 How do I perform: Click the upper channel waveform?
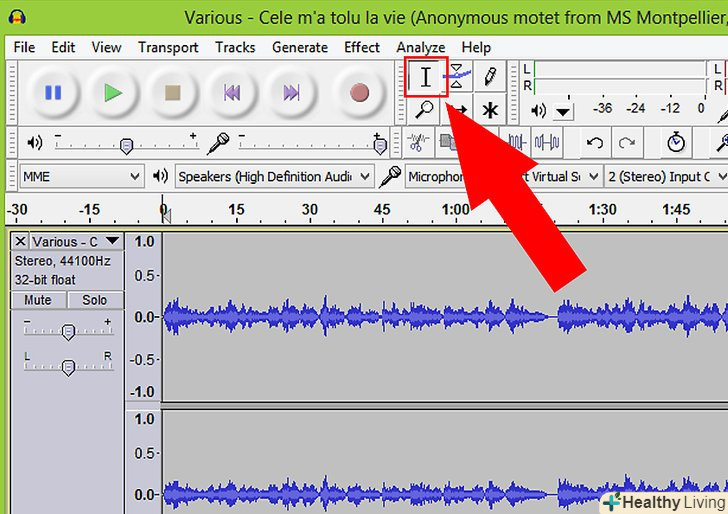click(445, 317)
